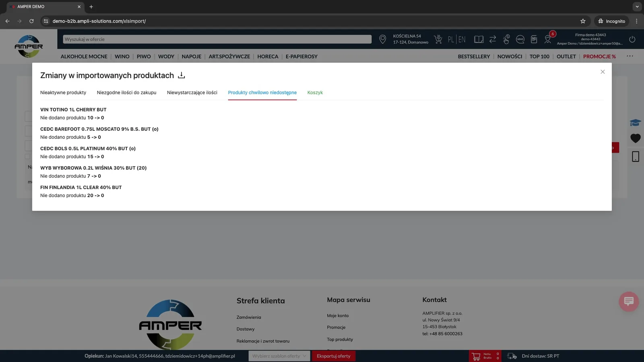The image size is (644, 362).
Task: Go to OUTLET section
Action: click(566, 56)
